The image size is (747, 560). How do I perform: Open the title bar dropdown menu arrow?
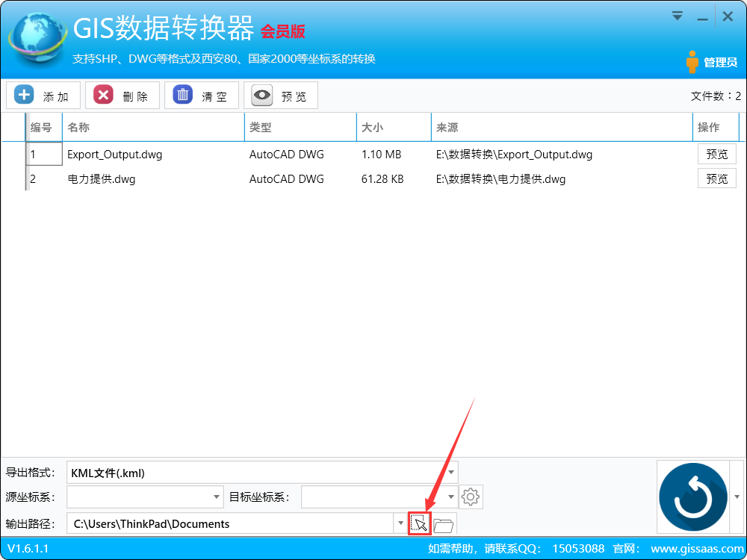(x=677, y=16)
